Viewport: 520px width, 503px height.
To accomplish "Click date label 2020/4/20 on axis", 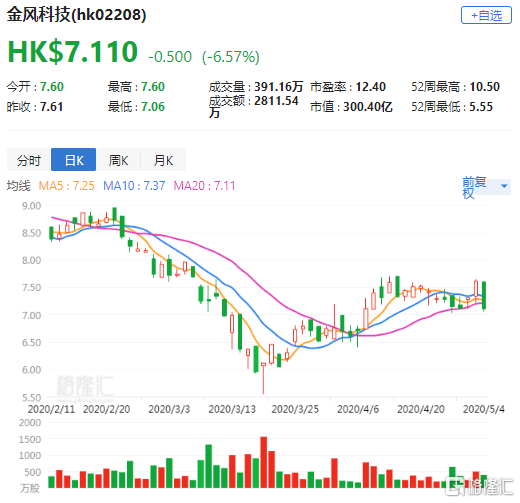I will coord(421,409).
